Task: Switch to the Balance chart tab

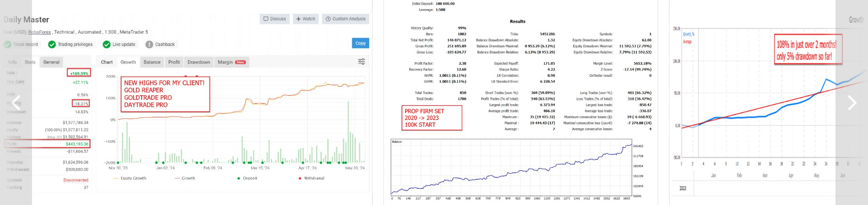Action: [152, 62]
